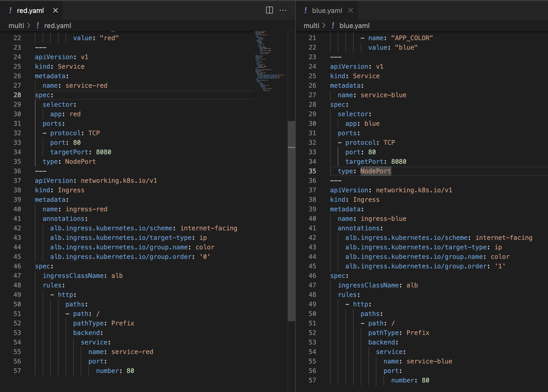The image size is (548, 392).
Task: Open the more actions ellipsis menu
Action: [283, 10]
